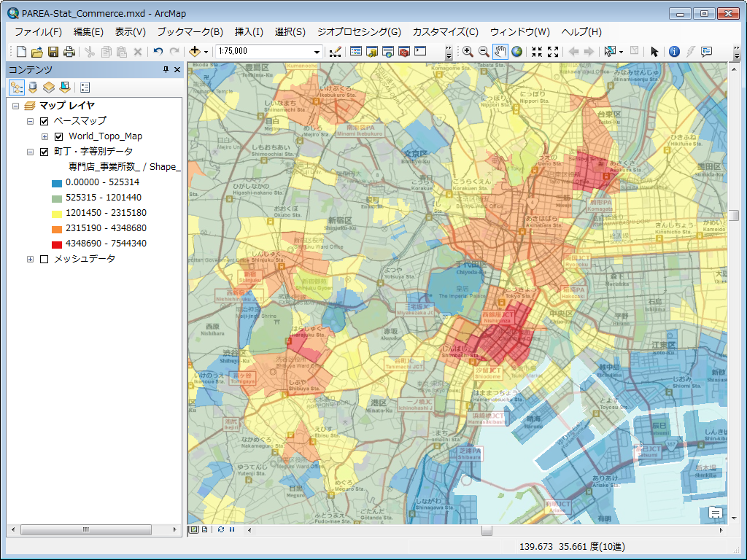Open the contents panel Options icon

85,87
